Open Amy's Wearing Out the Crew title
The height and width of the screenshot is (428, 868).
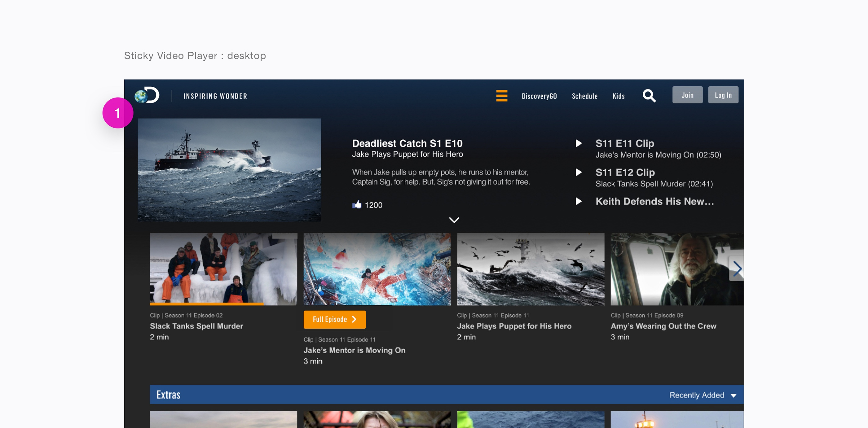click(663, 326)
